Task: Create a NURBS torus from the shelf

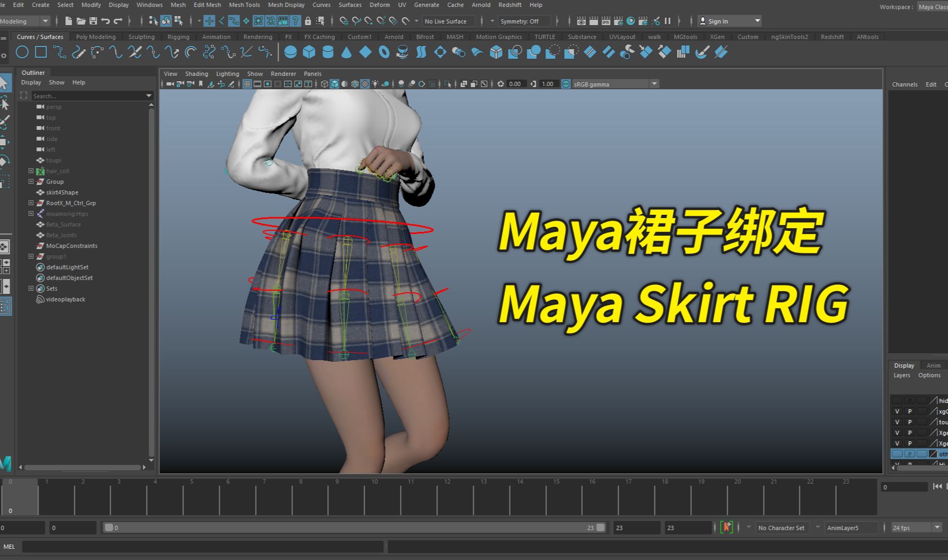Action: pyautogui.click(x=384, y=52)
